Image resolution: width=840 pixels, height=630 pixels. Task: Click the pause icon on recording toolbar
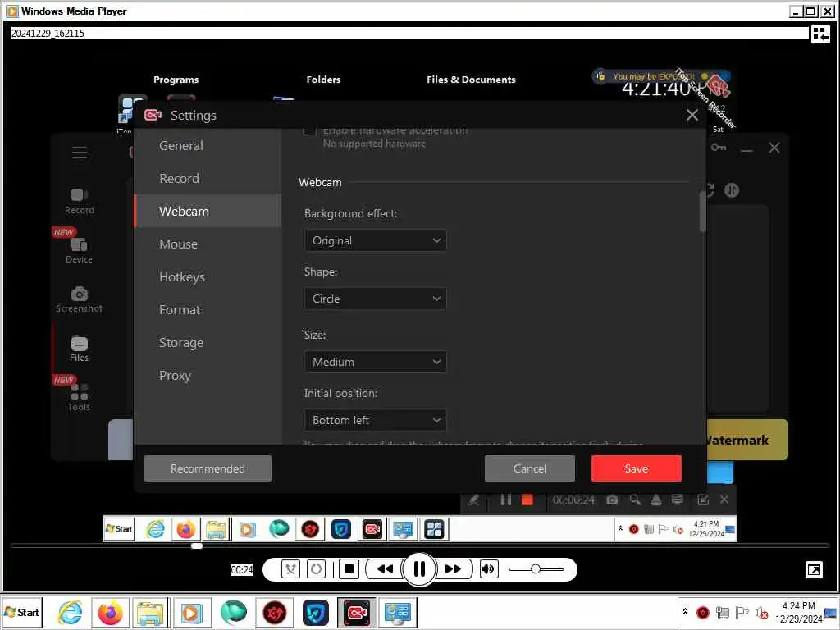pyautogui.click(x=505, y=500)
